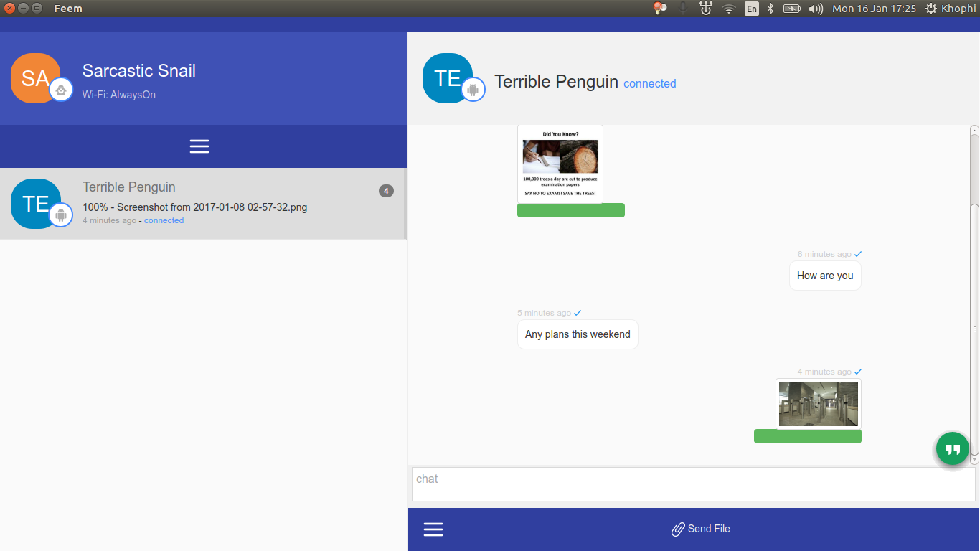Open the Wi-Fi network indicator in top bar
This screenshot has width=980, height=551.
tap(729, 9)
